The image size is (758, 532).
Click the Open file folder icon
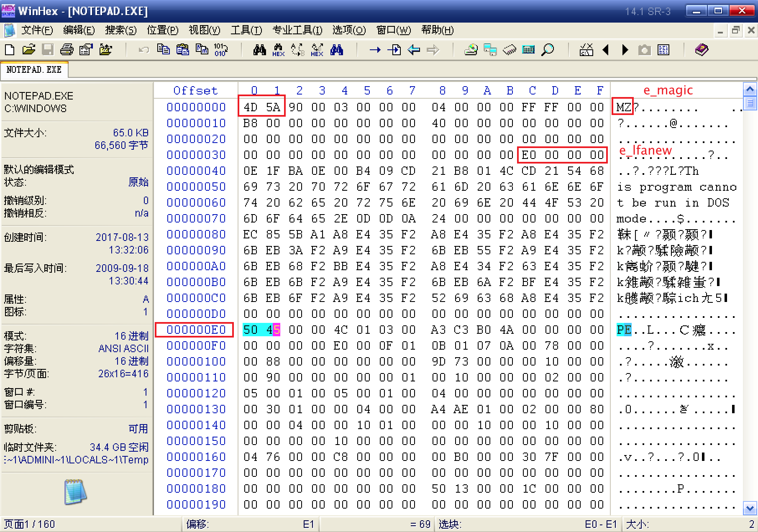[28, 50]
